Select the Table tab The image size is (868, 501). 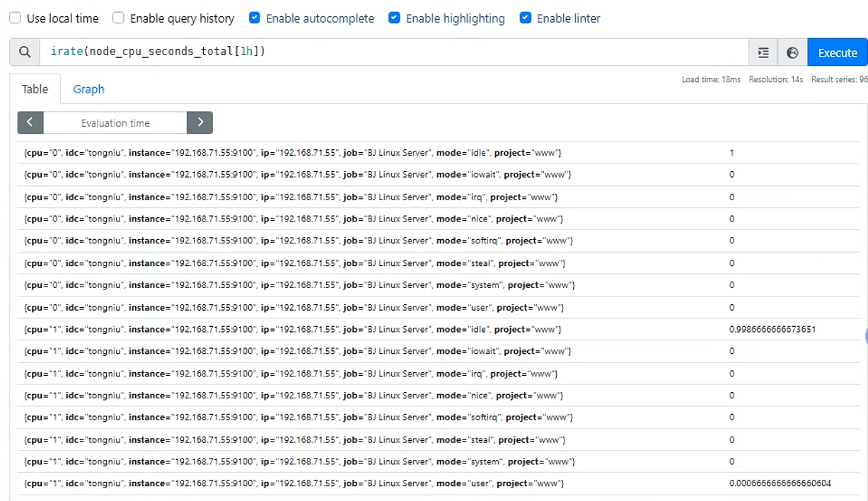(x=35, y=89)
